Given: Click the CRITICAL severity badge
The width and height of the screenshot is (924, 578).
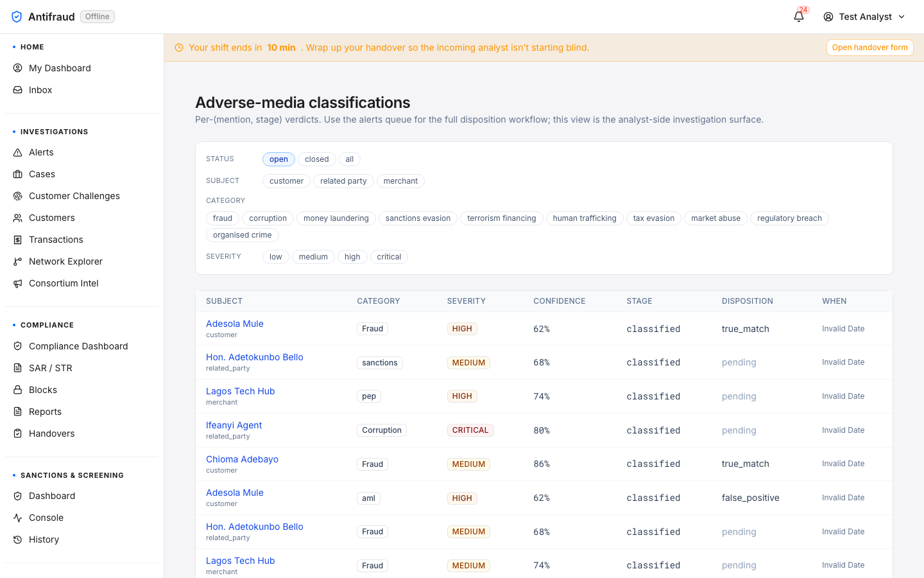Looking at the screenshot, I should click(470, 430).
